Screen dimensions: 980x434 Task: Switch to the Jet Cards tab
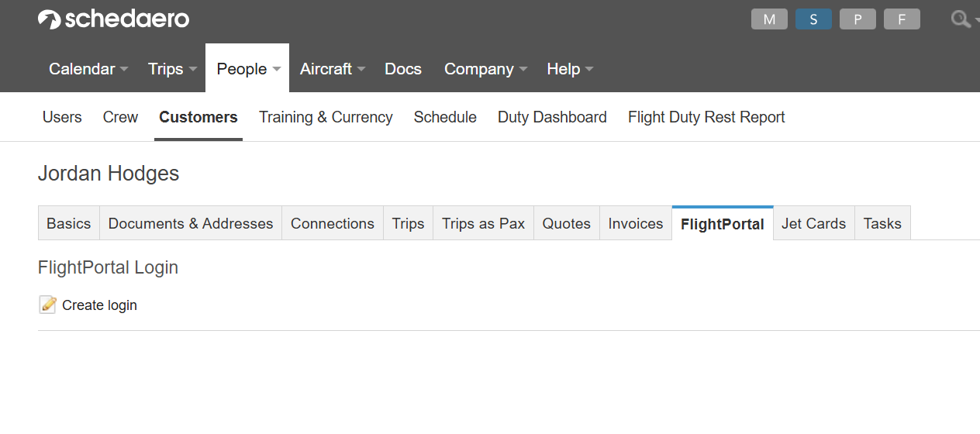click(x=813, y=223)
